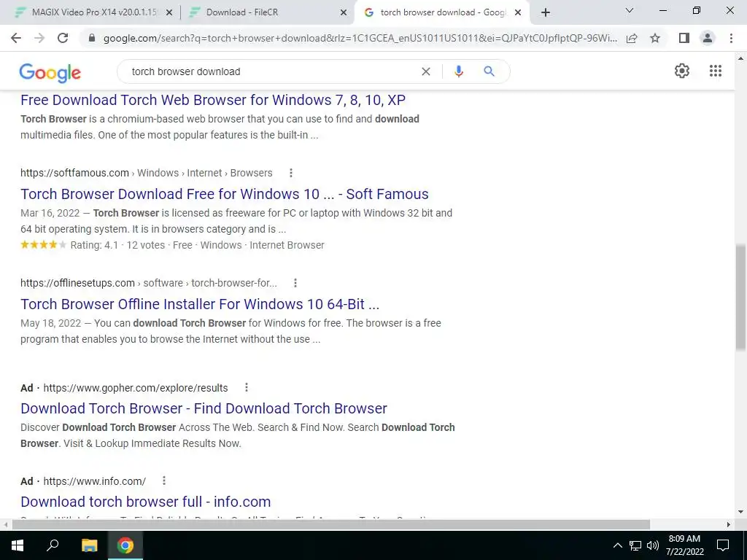The height and width of the screenshot is (560, 747).
Task: Close the Download - FileCR tab
Action: [x=343, y=13]
